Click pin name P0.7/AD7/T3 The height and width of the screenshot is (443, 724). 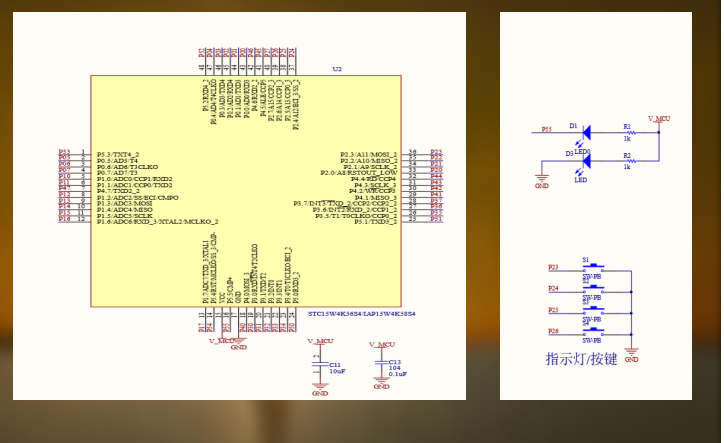coord(117,173)
